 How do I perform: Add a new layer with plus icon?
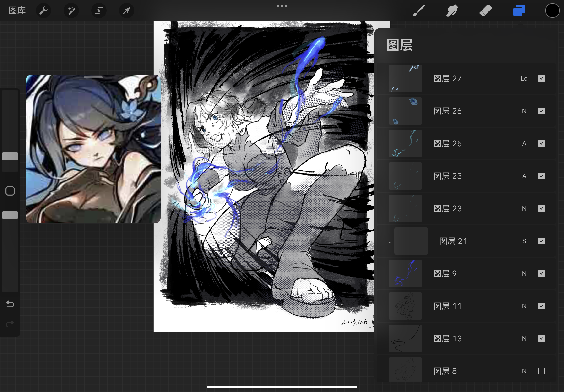pos(541,45)
